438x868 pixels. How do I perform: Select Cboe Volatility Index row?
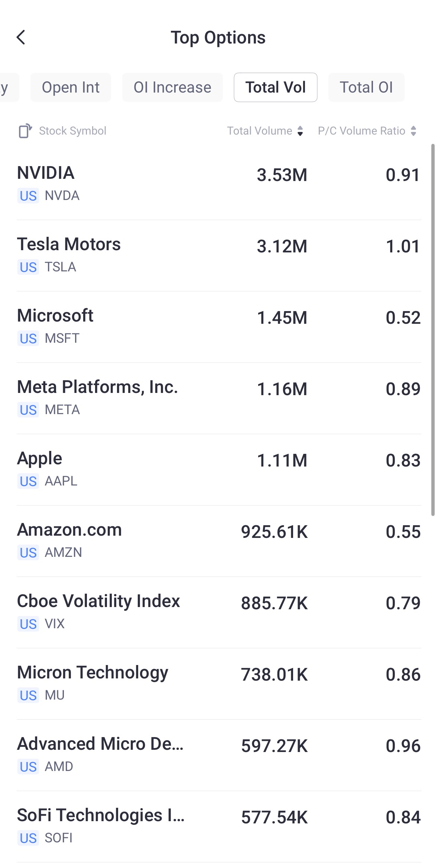point(219,612)
